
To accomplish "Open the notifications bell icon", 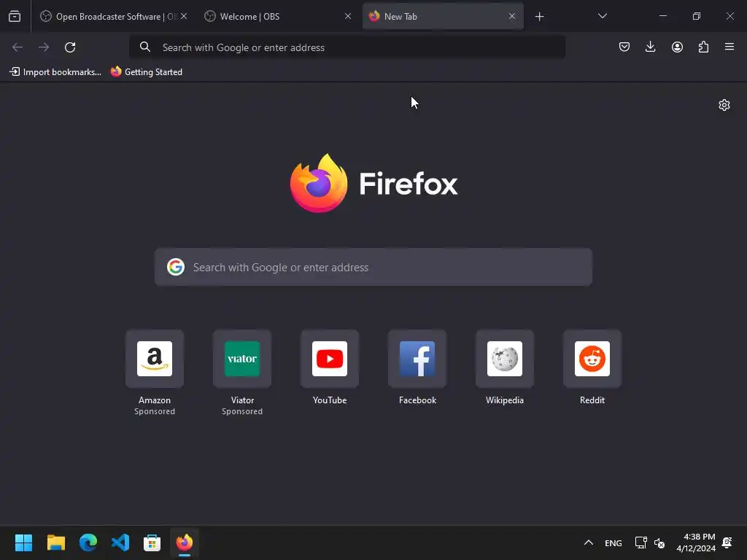I will [x=727, y=542].
